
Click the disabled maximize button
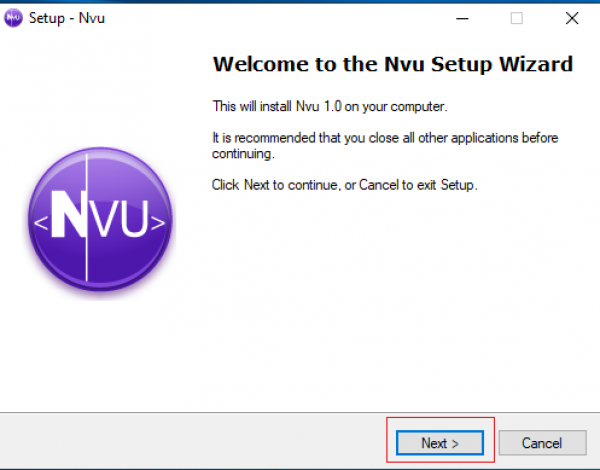coord(516,17)
